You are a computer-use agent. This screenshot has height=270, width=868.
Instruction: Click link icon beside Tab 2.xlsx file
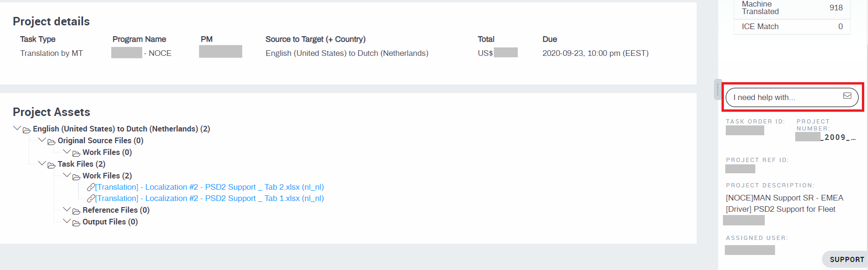(x=91, y=187)
